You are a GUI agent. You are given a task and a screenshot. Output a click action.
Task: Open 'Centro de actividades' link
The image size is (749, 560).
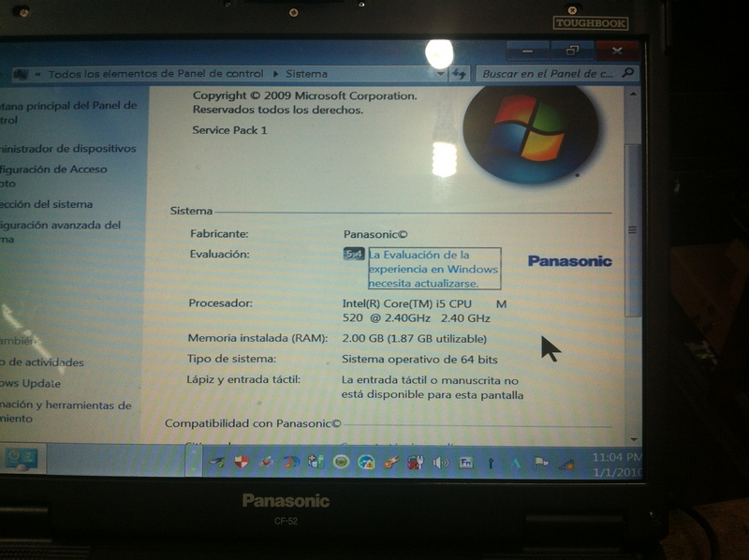pyautogui.click(x=41, y=362)
